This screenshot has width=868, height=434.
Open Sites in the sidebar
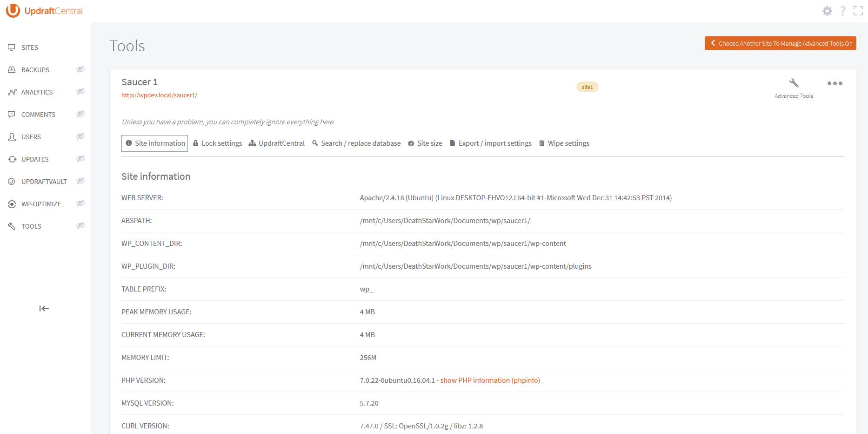coord(30,47)
